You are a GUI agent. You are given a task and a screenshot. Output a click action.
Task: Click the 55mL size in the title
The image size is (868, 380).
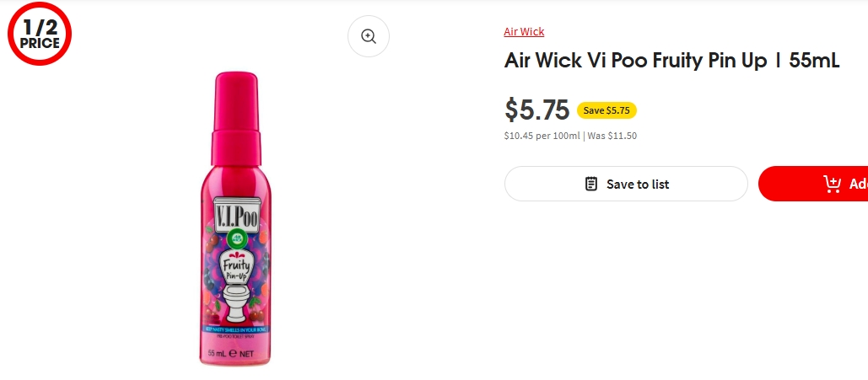click(x=814, y=62)
